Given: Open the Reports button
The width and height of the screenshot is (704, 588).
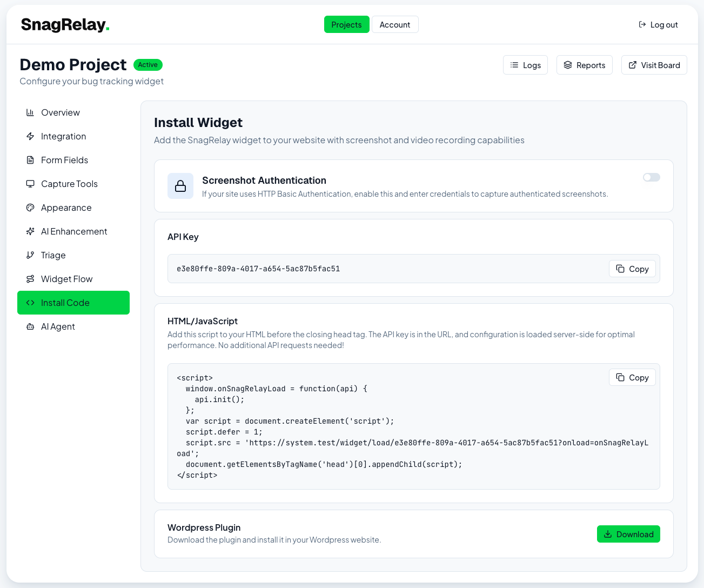Looking at the screenshot, I should (585, 65).
